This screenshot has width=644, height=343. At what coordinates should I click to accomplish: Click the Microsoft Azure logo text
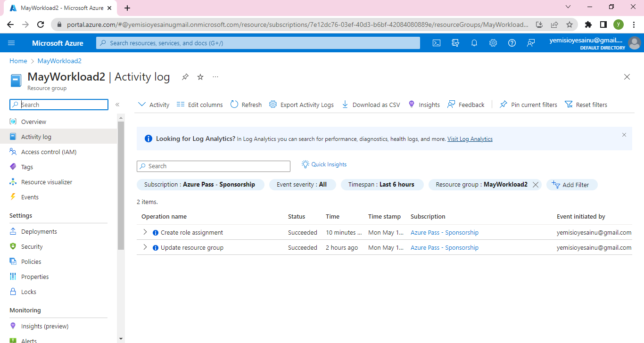tap(58, 43)
